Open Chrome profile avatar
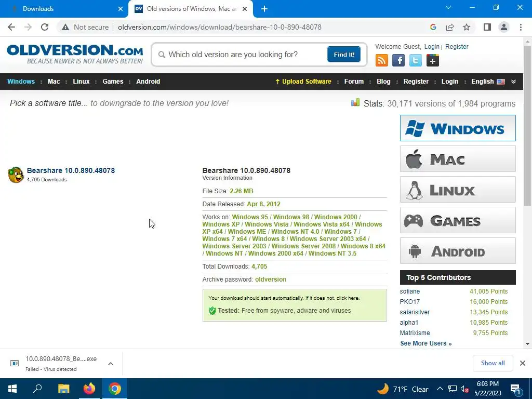The width and height of the screenshot is (532, 399). point(504,27)
